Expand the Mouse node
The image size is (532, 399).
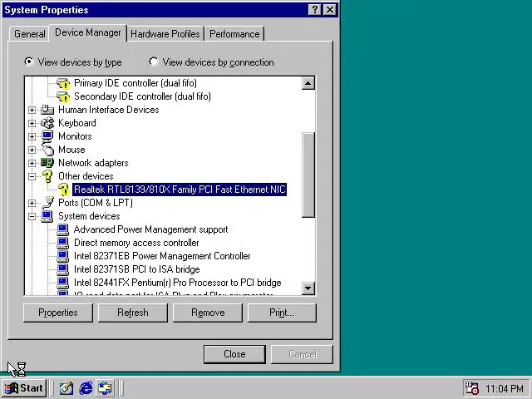click(32, 150)
